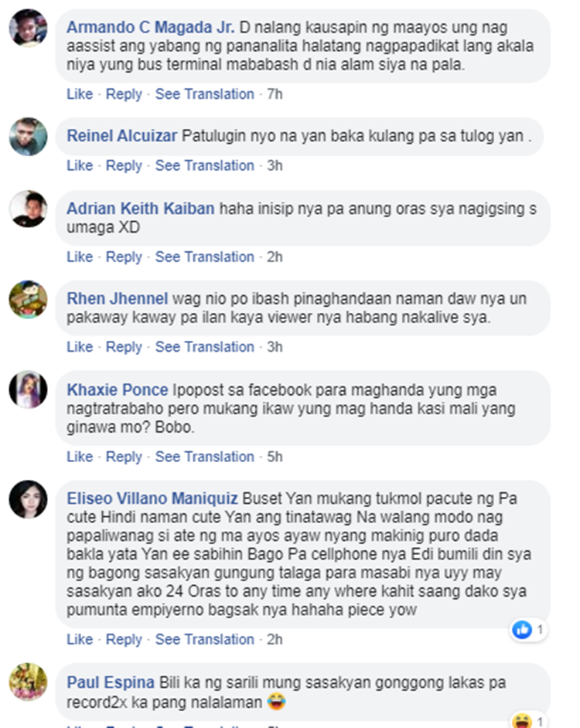Click the 7h timestamp on Armando's comment
580x728 pixels.
coord(275,94)
